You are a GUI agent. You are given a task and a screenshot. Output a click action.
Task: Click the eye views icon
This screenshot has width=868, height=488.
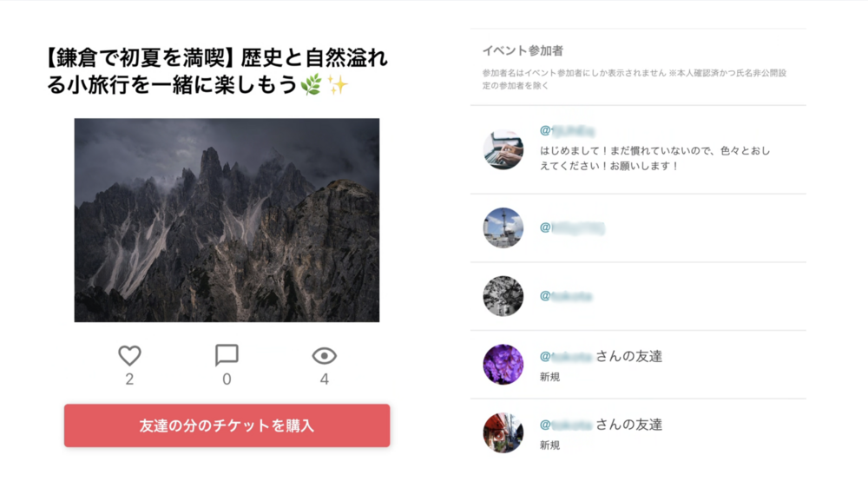point(324,356)
